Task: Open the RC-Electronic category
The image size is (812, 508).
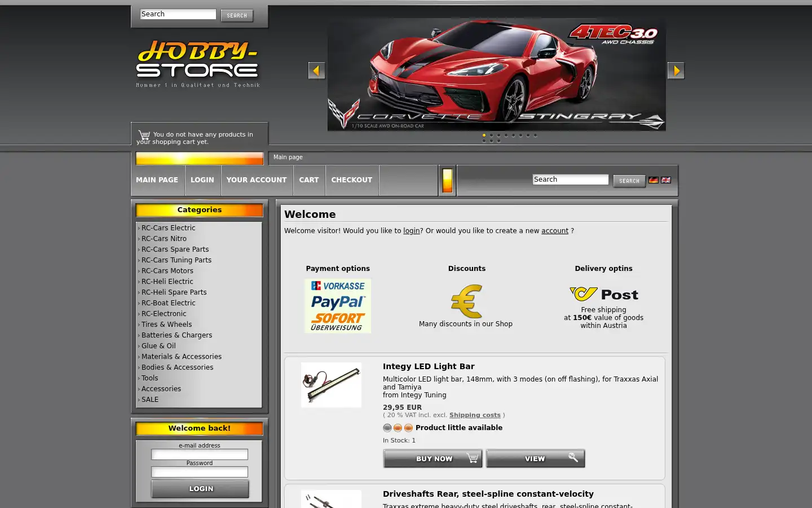Action: pyautogui.click(x=164, y=314)
